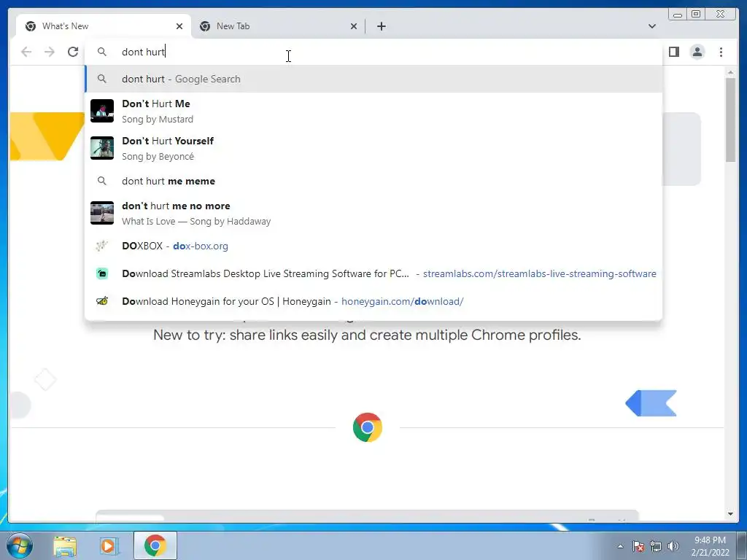Choose 'Don't Hurt Me' song by Mustard
Screen dimensions: 747x560
[x=373, y=111]
